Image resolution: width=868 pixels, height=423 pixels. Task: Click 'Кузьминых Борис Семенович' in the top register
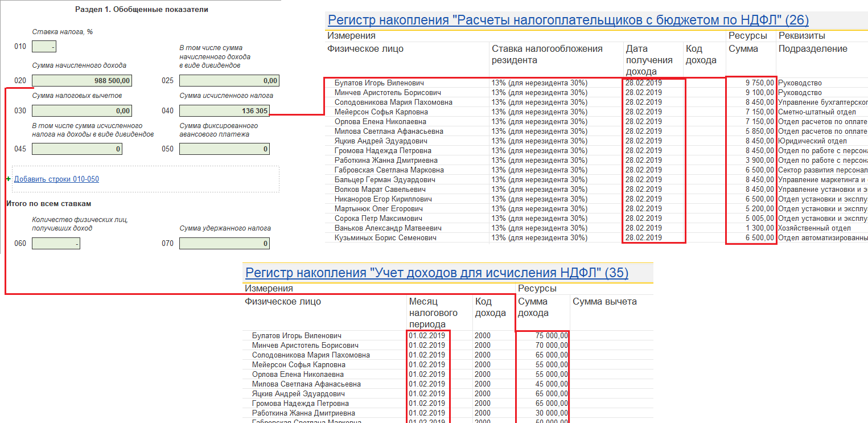pyautogui.click(x=385, y=238)
